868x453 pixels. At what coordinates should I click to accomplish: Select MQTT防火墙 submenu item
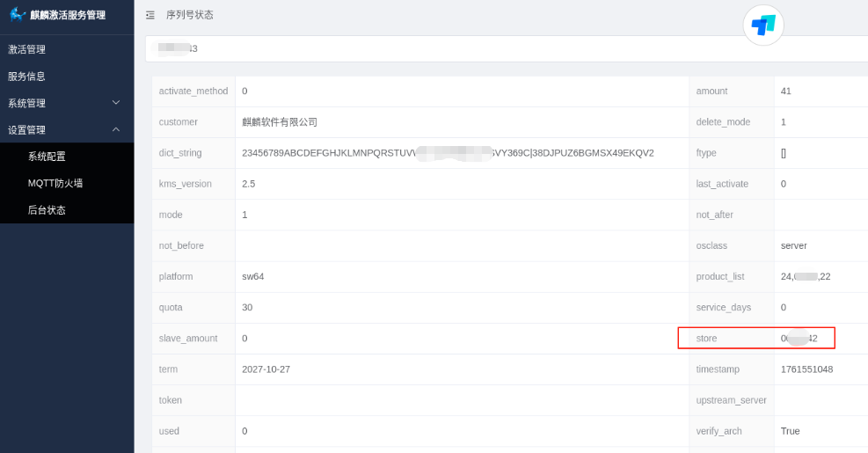(55, 183)
